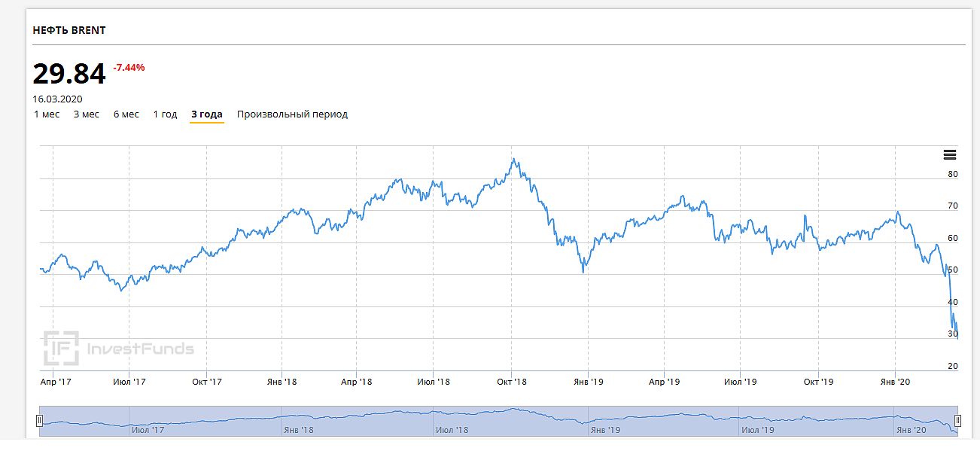Choose the 1 год period

[165, 114]
